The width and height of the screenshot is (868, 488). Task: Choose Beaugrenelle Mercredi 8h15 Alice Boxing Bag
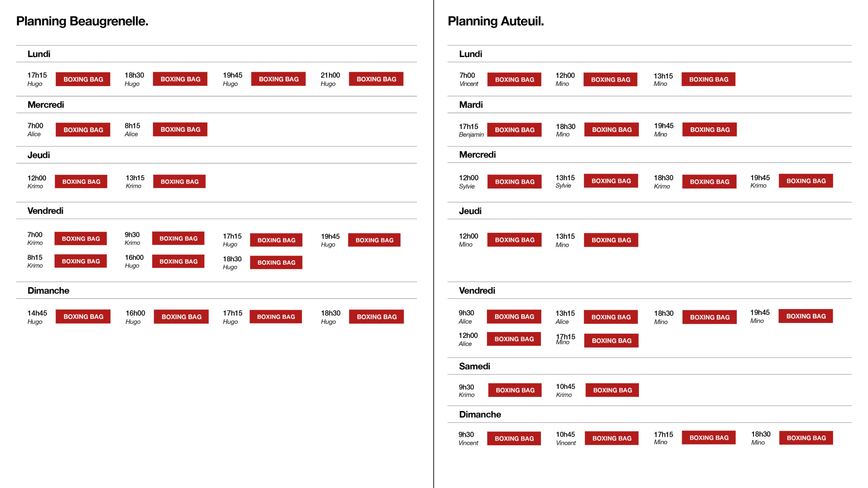[180, 129]
